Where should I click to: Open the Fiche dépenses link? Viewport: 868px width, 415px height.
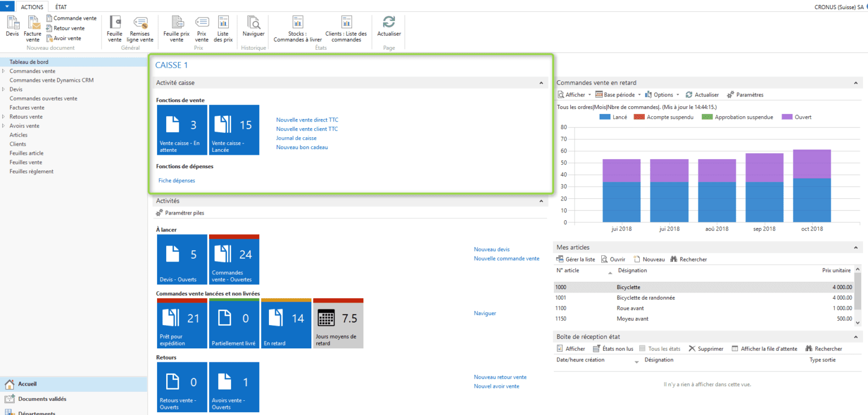pyautogui.click(x=177, y=180)
